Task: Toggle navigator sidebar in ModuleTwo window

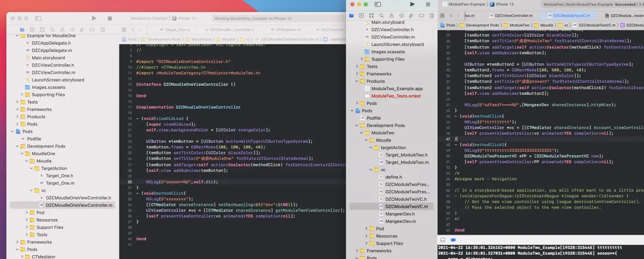Action: click(x=378, y=4)
